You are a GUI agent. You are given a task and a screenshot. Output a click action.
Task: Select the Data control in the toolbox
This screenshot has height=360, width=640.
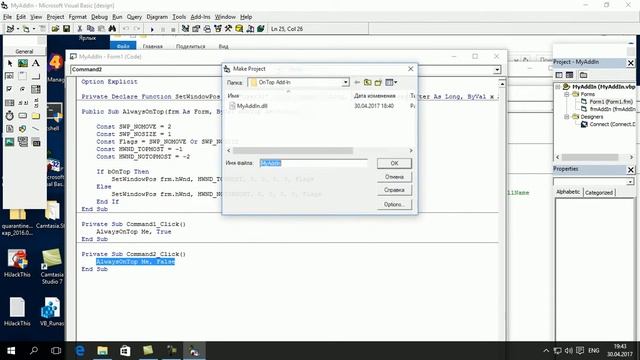pyautogui.click(x=23, y=142)
